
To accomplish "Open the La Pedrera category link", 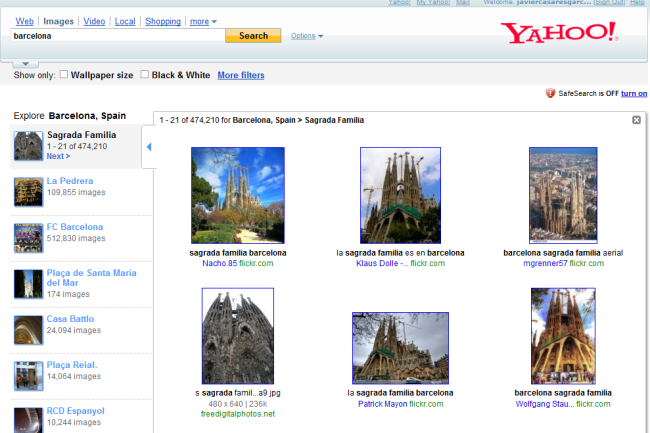I will click(70, 181).
